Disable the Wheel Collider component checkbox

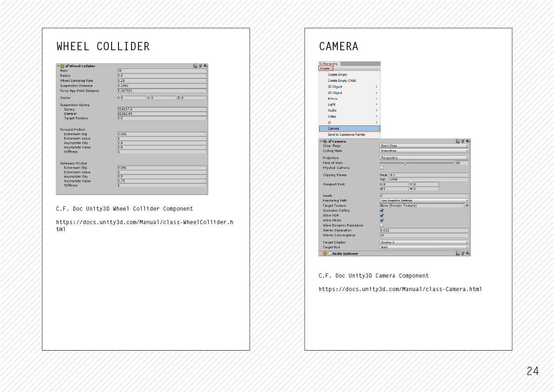point(67,66)
